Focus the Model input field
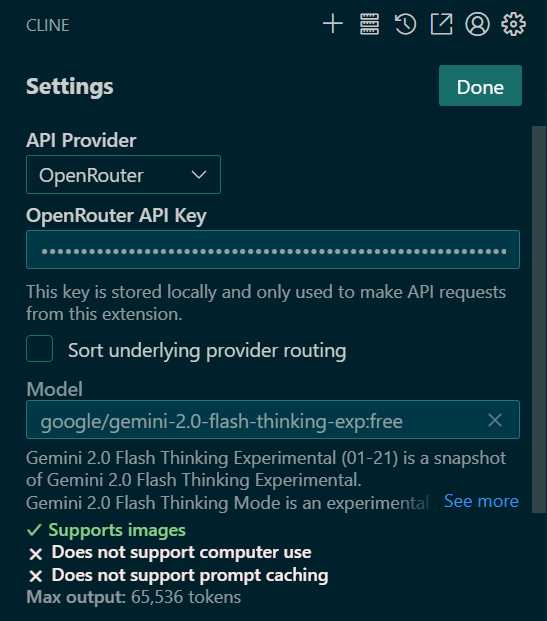 pyautogui.click(x=273, y=420)
